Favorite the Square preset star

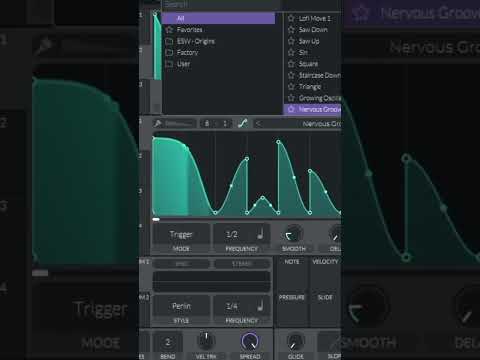(291, 64)
